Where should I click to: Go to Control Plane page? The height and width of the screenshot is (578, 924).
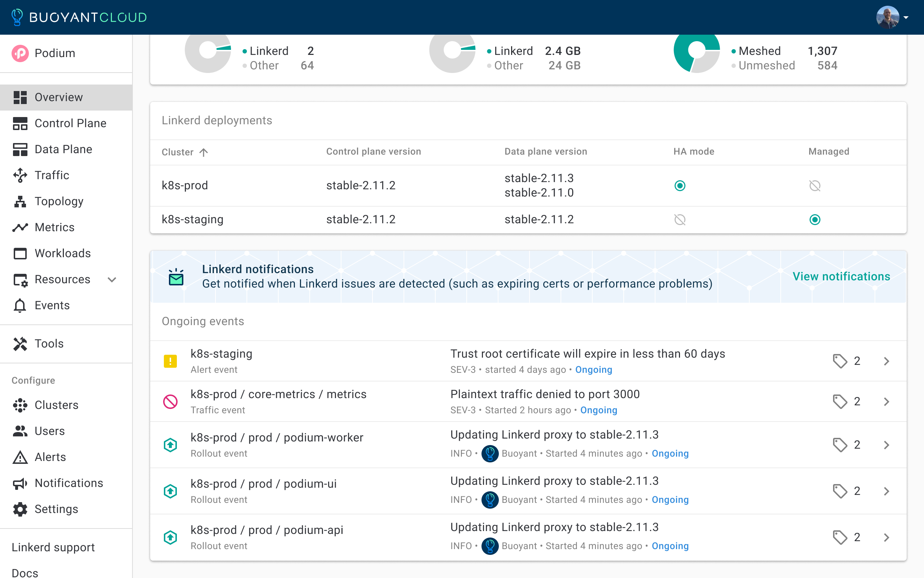click(66, 123)
